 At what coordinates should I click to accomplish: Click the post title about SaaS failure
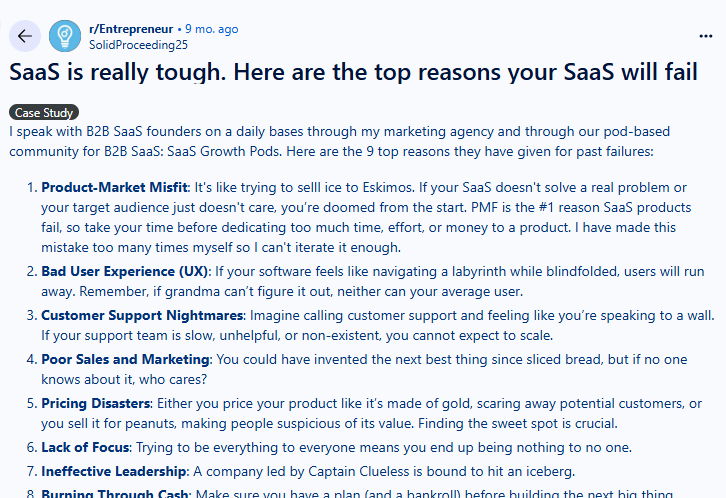354,72
